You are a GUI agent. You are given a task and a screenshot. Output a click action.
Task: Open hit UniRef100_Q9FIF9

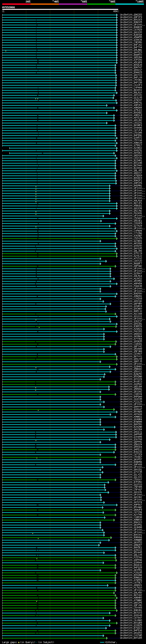131,17
